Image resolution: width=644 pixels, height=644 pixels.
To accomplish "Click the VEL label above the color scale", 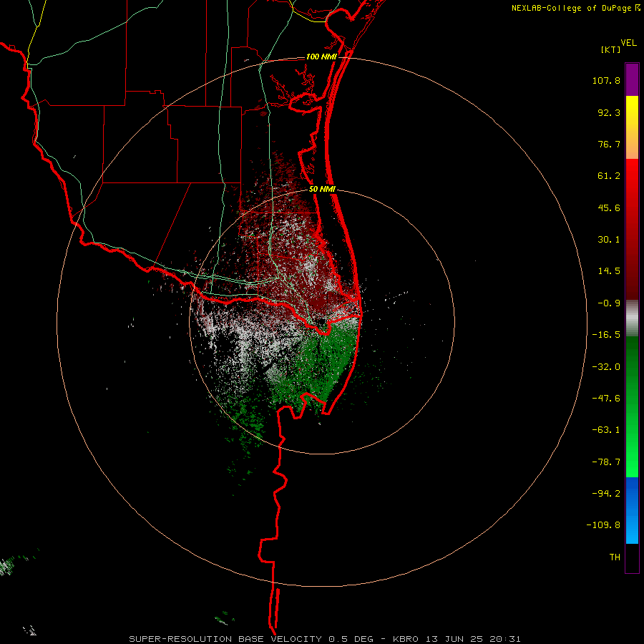I will (628, 43).
